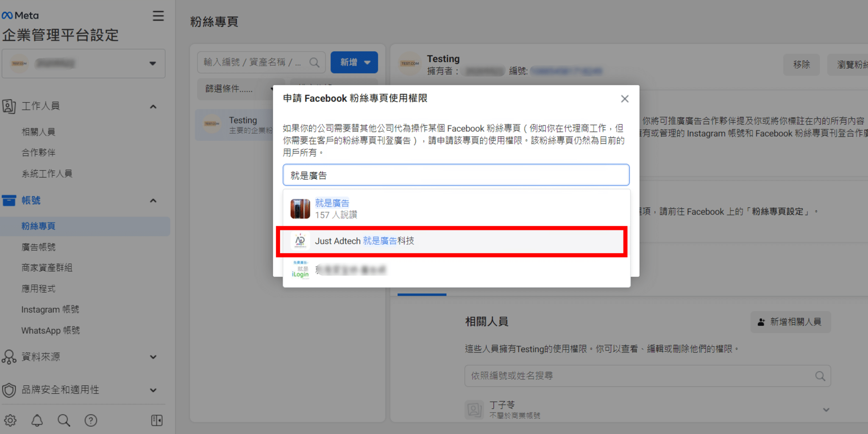
Task: Expand the 資料來源 section
Action: coord(153,357)
